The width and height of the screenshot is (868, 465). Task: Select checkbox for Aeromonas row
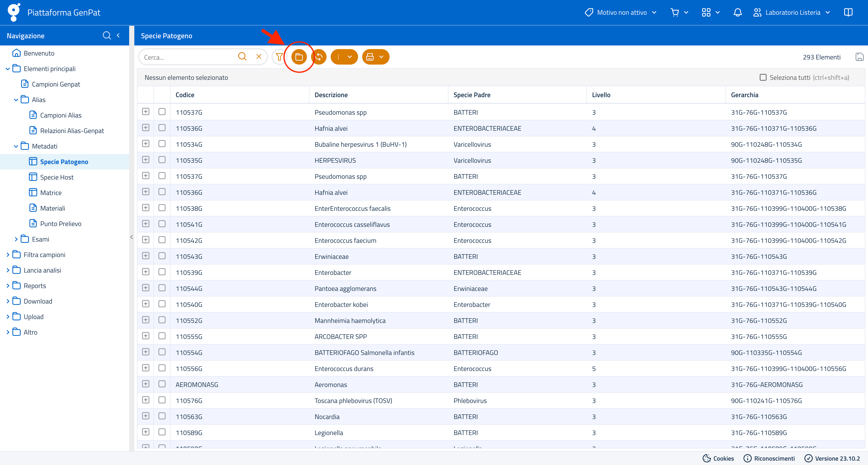pyautogui.click(x=162, y=384)
